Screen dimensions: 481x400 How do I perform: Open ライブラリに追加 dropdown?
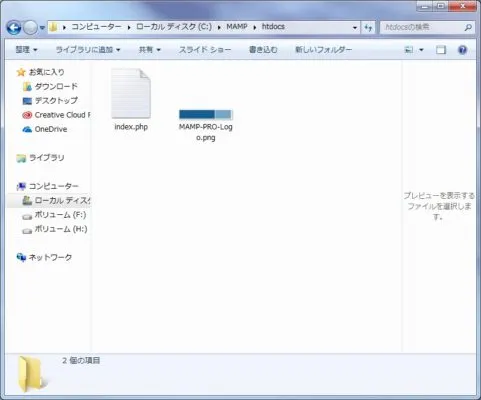point(88,50)
